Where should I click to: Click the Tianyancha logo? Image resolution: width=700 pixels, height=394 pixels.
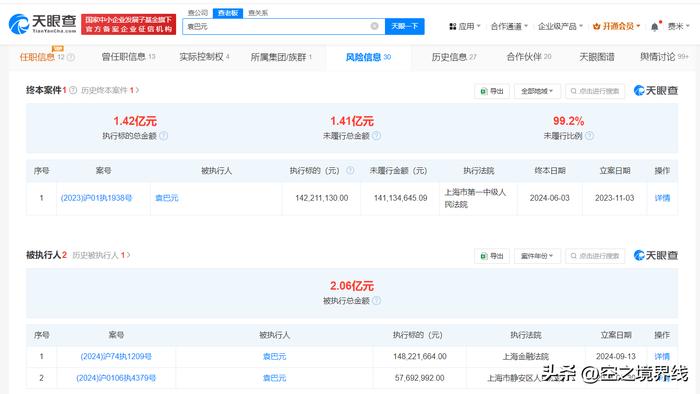click(x=42, y=24)
